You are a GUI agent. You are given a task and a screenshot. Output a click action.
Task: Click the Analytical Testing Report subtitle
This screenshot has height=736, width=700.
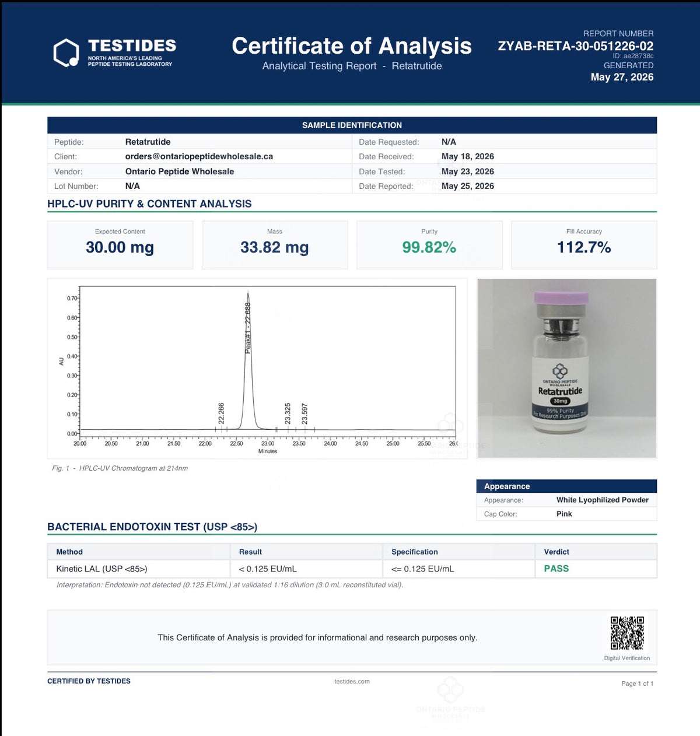(x=352, y=66)
